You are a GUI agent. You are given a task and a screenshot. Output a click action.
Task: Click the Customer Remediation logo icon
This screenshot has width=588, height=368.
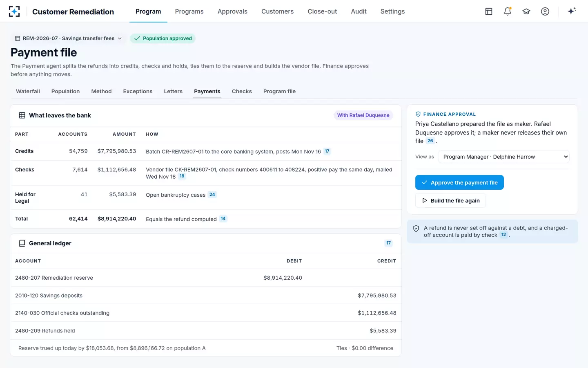pos(14,11)
